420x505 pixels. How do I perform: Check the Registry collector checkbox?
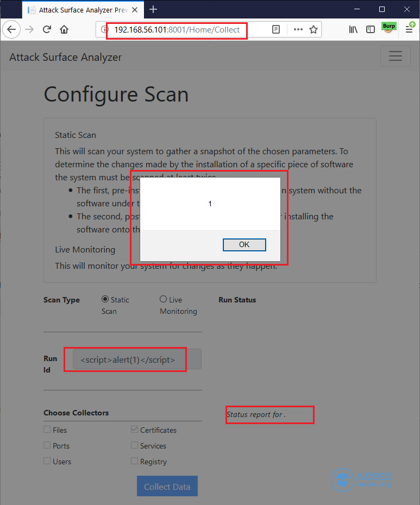(x=134, y=461)
